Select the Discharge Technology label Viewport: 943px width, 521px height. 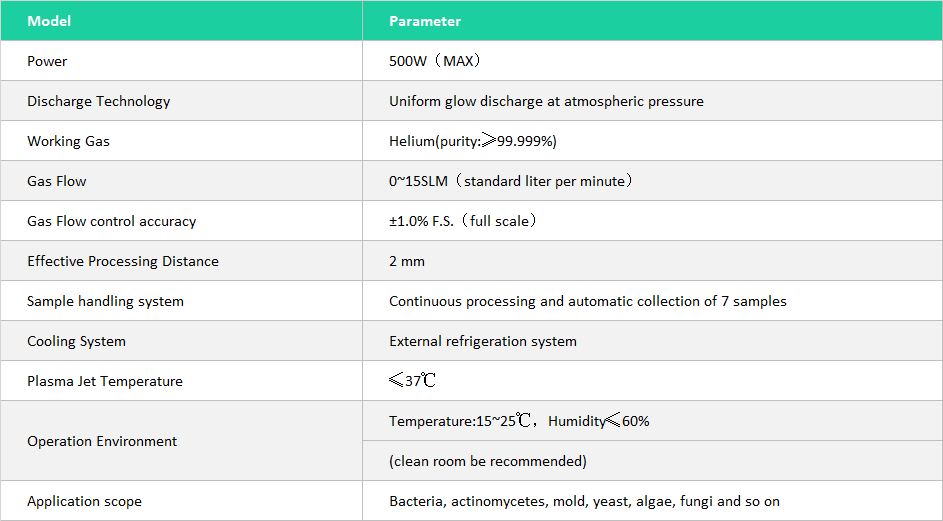coord(98,101)
